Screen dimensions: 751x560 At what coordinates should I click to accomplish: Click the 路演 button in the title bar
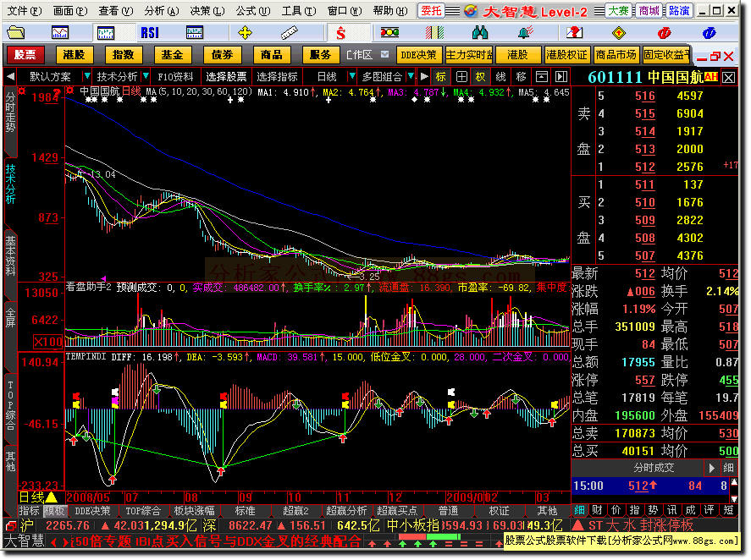pos(679,10)
